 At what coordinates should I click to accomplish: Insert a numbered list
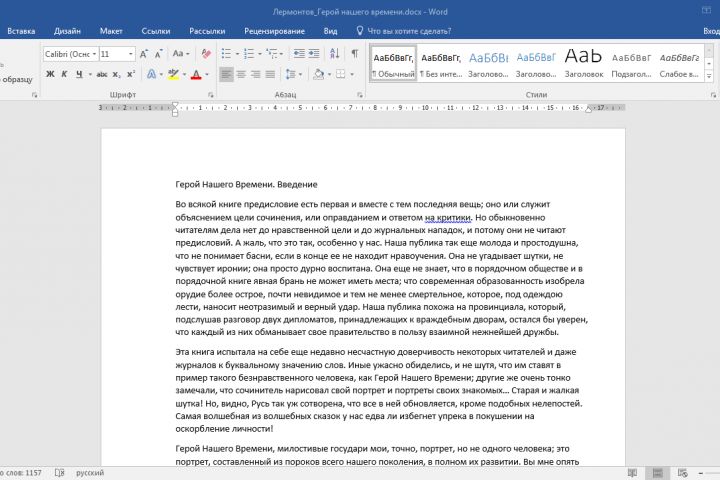[249, 54]
